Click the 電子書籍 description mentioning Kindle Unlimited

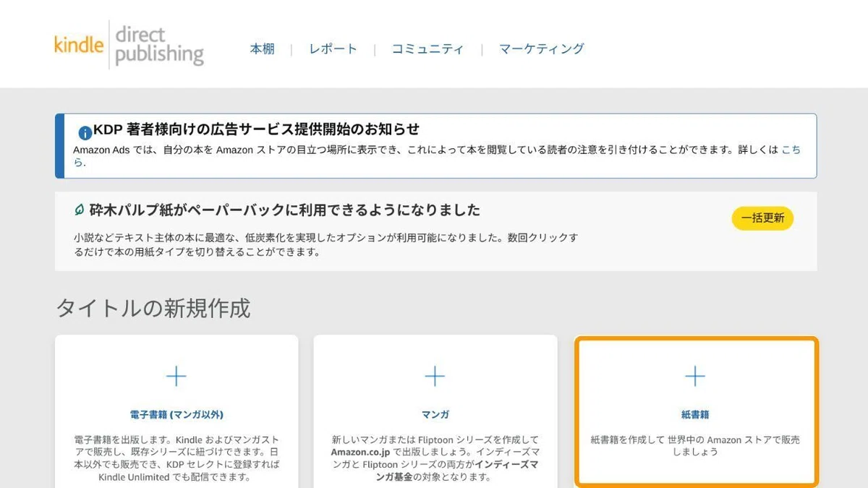coord(176,458)
